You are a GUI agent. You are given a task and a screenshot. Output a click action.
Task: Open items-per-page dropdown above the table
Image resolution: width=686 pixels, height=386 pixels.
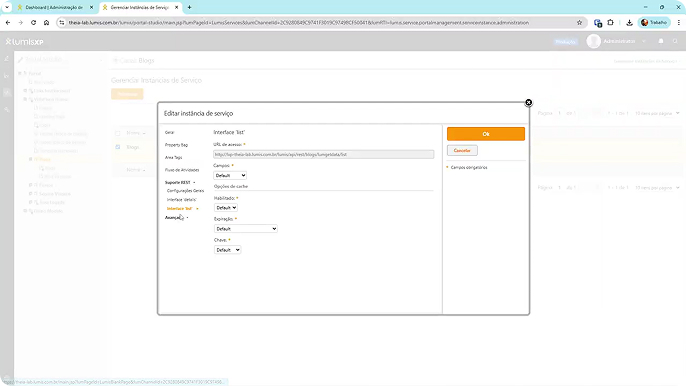[657, 113]
